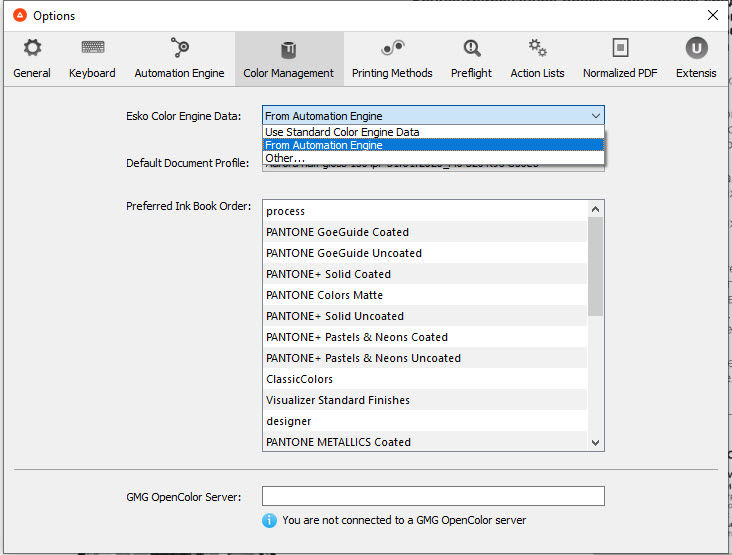Select PANTONE Colors Matte
Screen dimensions: 732x555
pos(425,295)
